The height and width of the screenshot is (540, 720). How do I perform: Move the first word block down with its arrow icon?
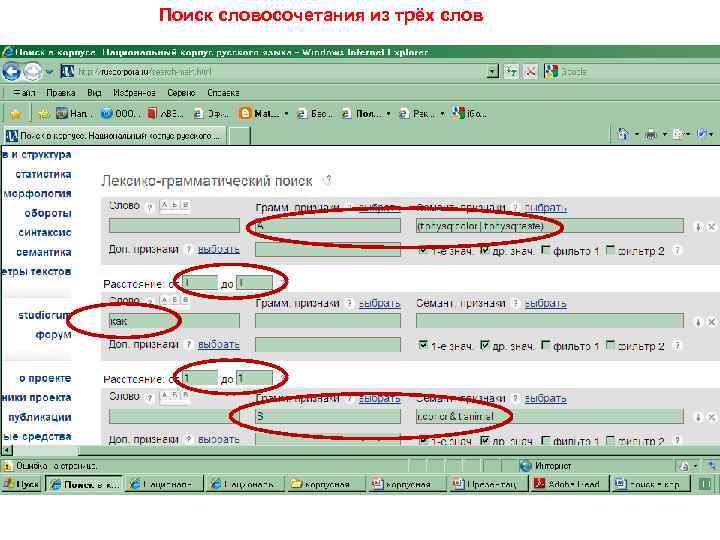click(698, 227)
